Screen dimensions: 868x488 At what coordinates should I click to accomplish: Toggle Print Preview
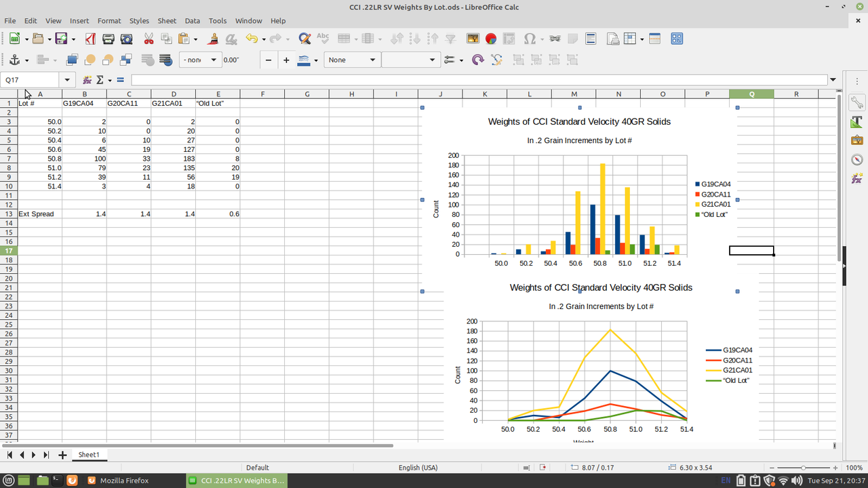(126, 39)
